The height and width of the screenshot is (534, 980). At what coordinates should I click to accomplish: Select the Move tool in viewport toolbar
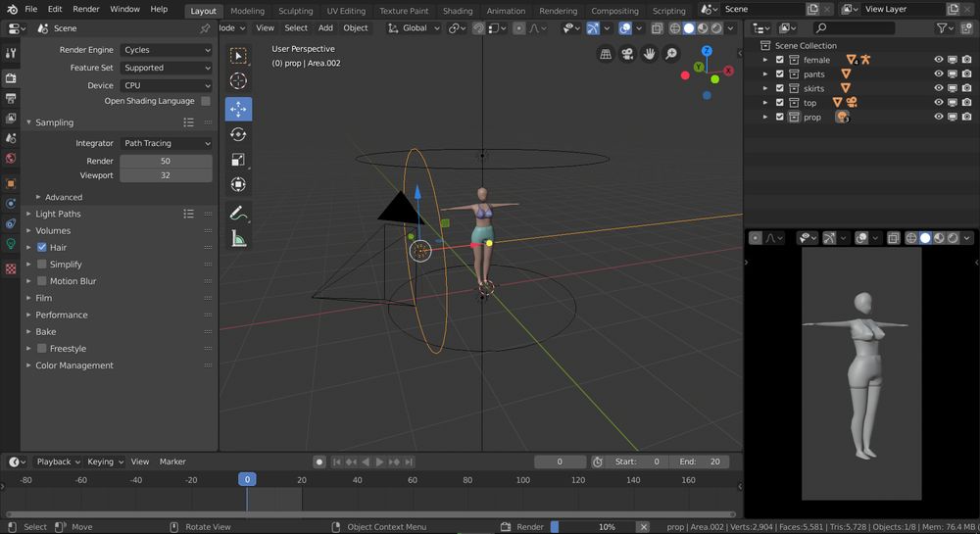[x=238, y=109]
